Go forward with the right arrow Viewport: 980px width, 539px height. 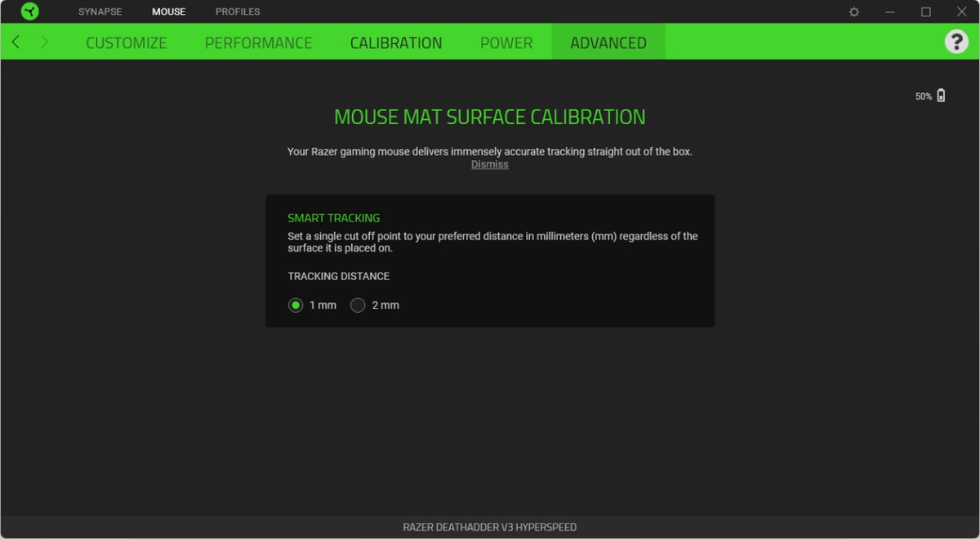coord(44,42)
